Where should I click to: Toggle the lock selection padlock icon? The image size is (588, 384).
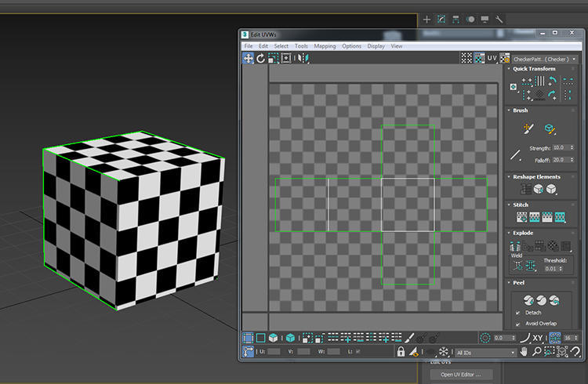[x=401, y=351]
